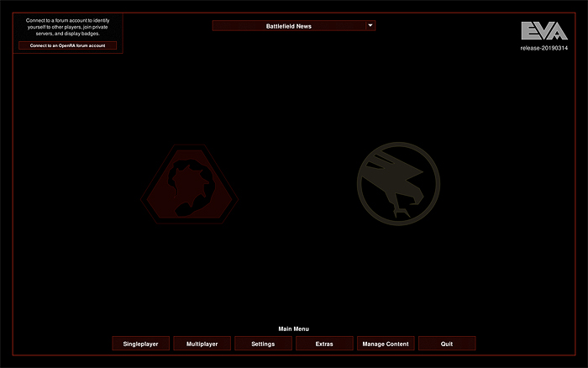
Task: Click the empty area between the faction emblems
Action: pyautogui.click(x=294, y=183)
